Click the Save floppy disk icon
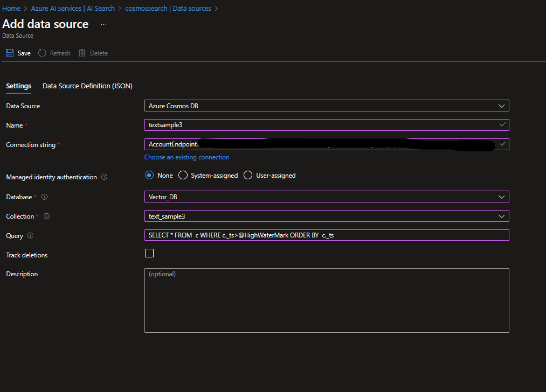The image size is (546, 392). tap(10, 53)
